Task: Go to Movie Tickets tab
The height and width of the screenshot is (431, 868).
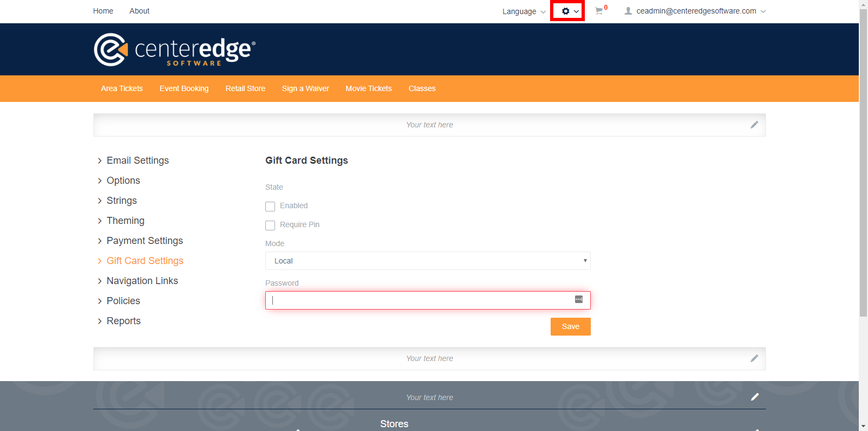Action: coord(368,88)
